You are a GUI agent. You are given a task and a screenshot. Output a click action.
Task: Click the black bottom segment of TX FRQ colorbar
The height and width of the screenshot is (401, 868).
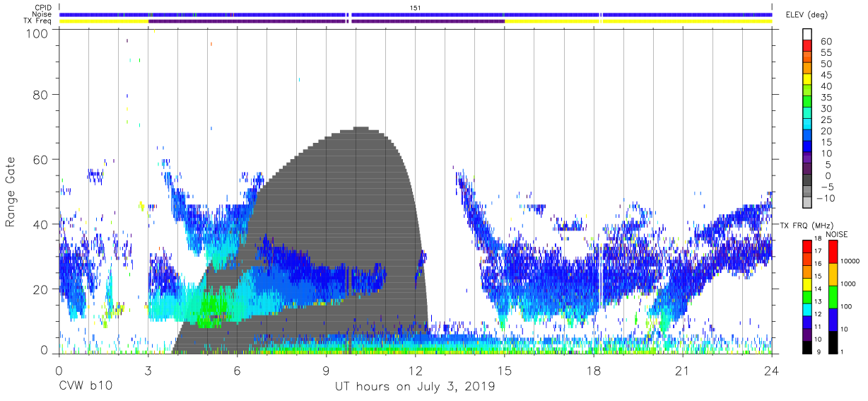(x=806, y=346)
